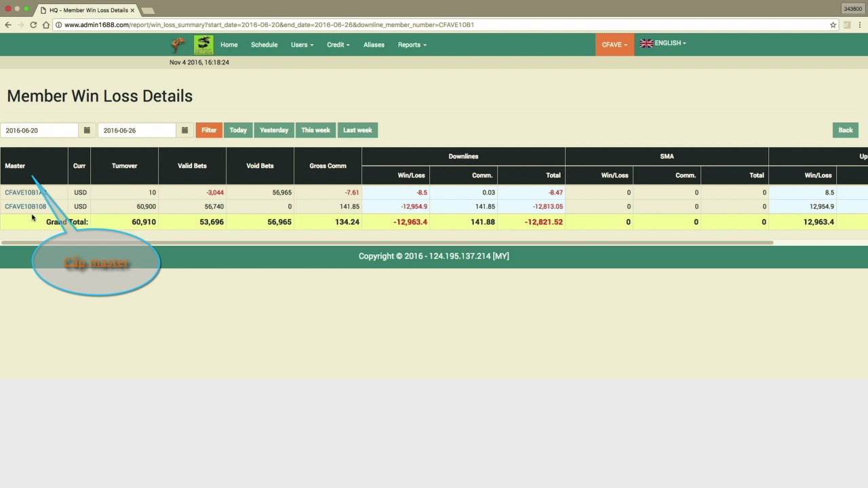Click the browser back arrow
The image size is (868, 488).
(7, 25)
